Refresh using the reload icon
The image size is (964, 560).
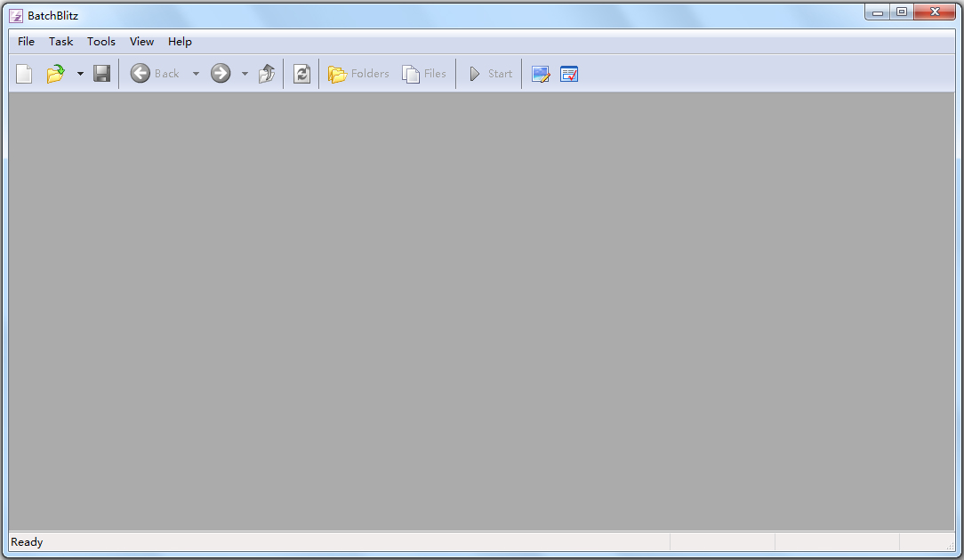pyautogui.click(x=301, y=74)
